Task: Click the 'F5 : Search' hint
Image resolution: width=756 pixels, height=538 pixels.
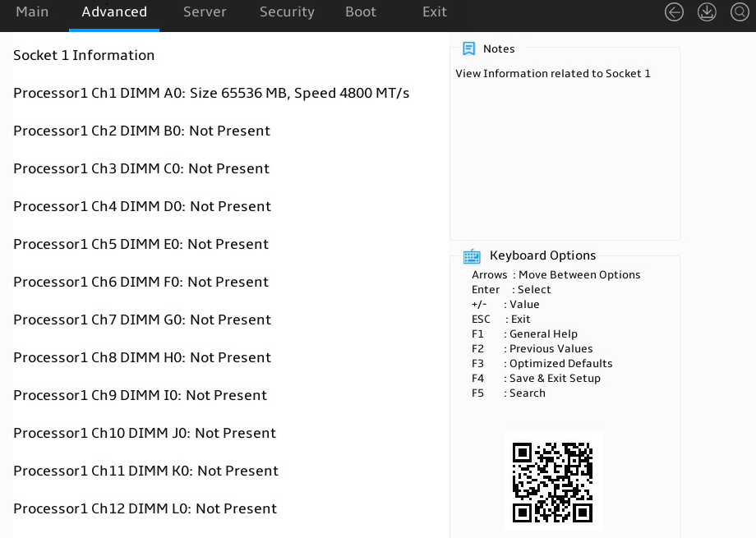Action: point(509,393)
